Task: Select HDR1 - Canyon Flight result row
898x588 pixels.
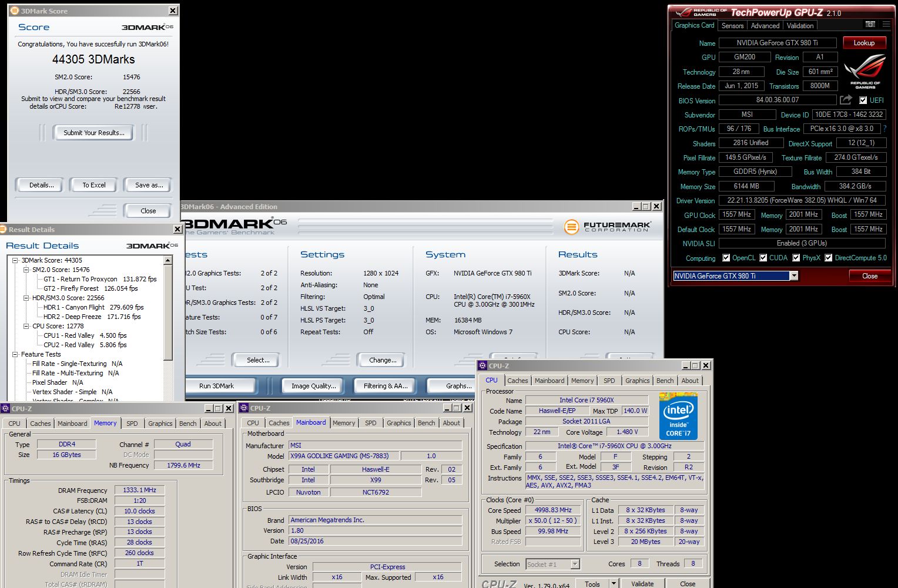Action: (93, 307)
